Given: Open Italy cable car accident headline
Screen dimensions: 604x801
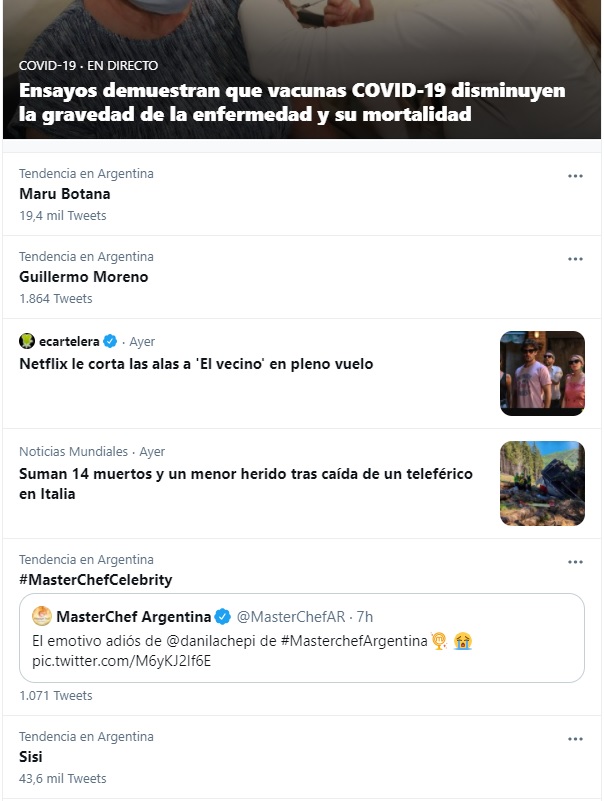Looking at the screenshot, I should [x=246, y=484].
